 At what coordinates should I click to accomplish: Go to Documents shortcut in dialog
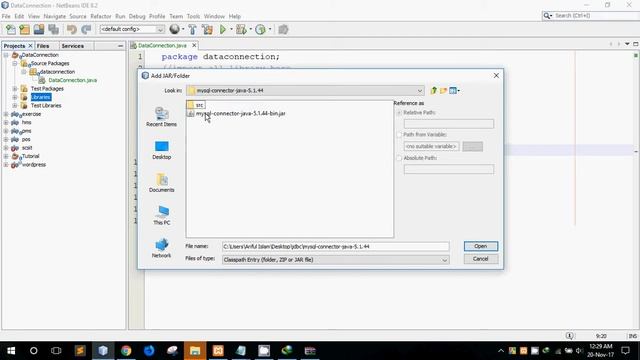(162, 183)
